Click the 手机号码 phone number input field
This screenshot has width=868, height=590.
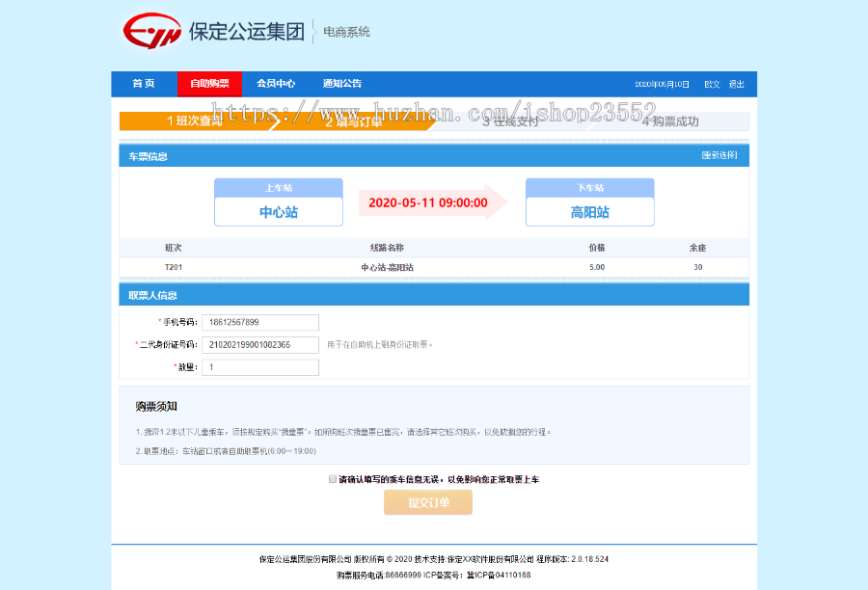(x=260, y=322)
